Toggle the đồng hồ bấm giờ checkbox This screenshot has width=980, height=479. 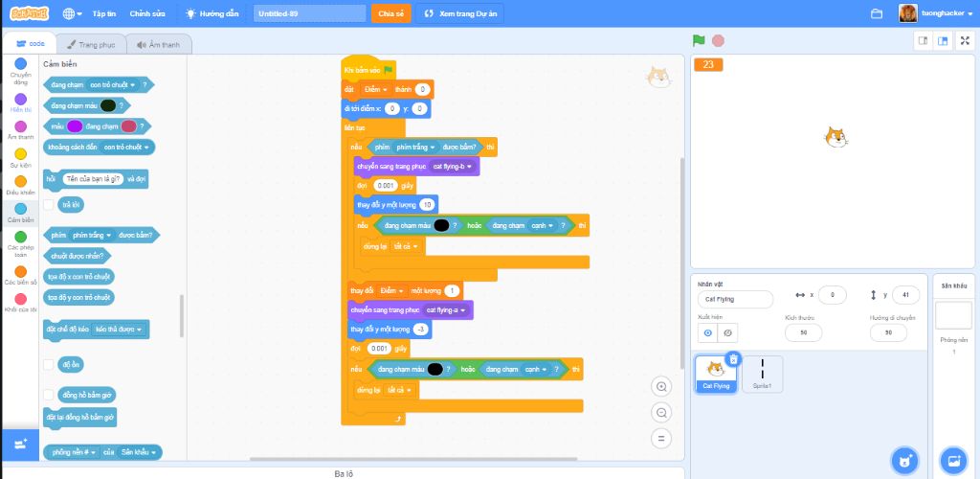tap(48, 395)
